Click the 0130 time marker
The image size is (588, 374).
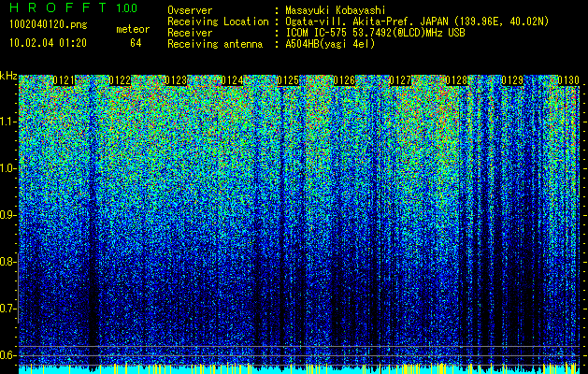coord(568,80)
